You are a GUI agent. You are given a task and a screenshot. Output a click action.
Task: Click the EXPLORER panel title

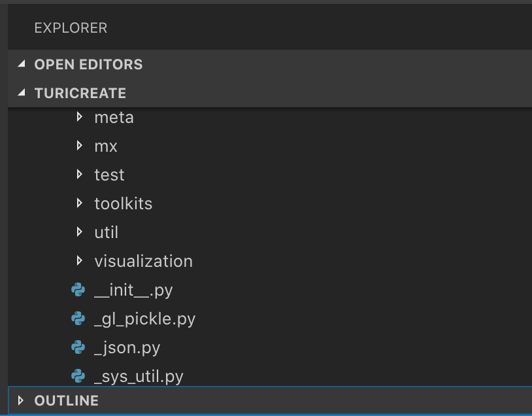[71, 27]
